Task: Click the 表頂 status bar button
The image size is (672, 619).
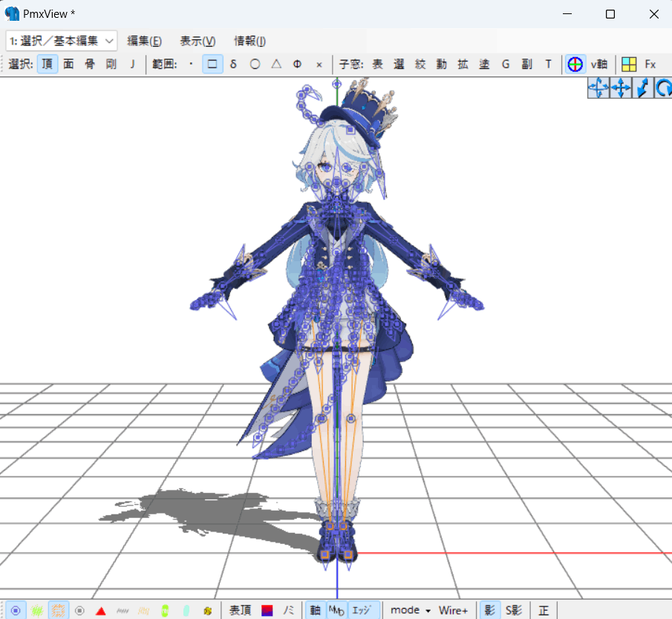Action: [x=240, y=610]
